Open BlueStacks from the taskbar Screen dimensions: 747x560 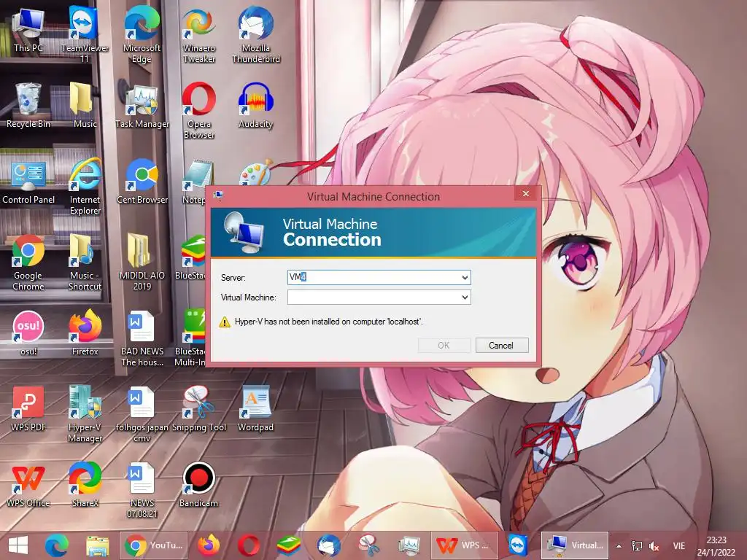tap(289, 545)
